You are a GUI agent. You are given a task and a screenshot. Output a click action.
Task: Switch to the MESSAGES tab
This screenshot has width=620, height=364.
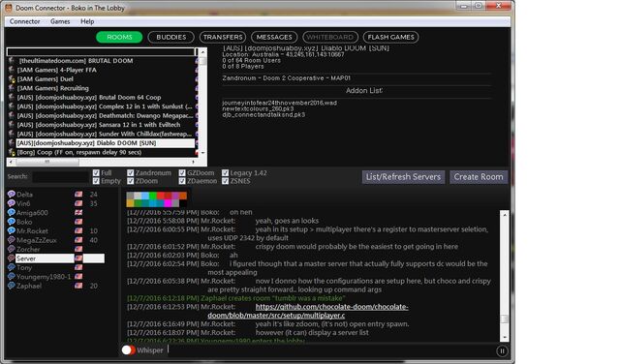(x=274, y=37)
